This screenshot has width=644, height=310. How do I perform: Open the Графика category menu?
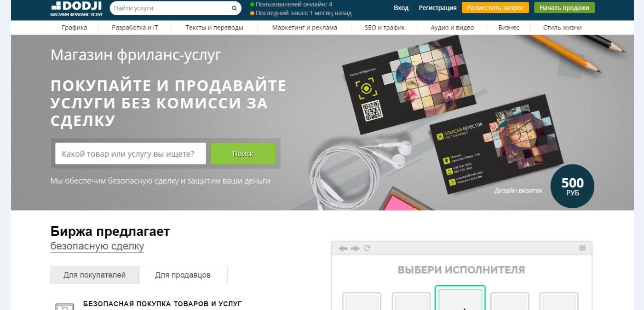(x=75, y=28)
